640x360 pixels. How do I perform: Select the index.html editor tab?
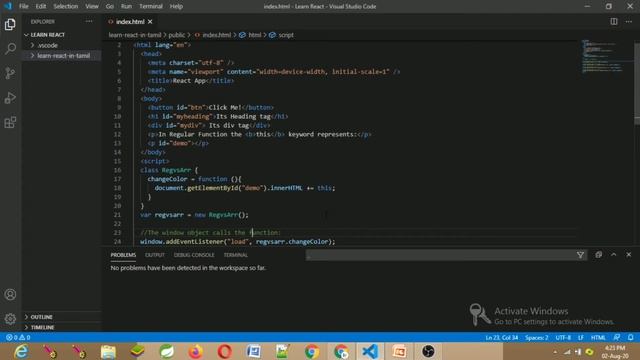[x=130, y=22]
